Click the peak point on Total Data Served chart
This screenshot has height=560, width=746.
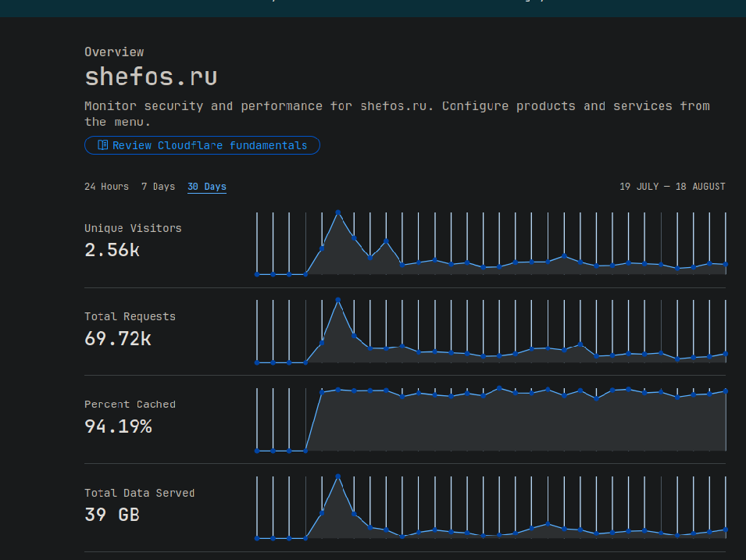337,476
